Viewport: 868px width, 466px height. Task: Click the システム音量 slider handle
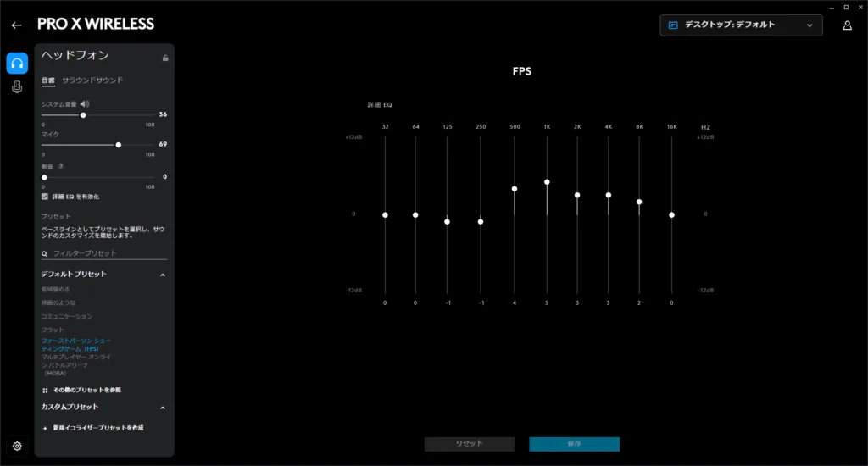click(x=83, y=115)
